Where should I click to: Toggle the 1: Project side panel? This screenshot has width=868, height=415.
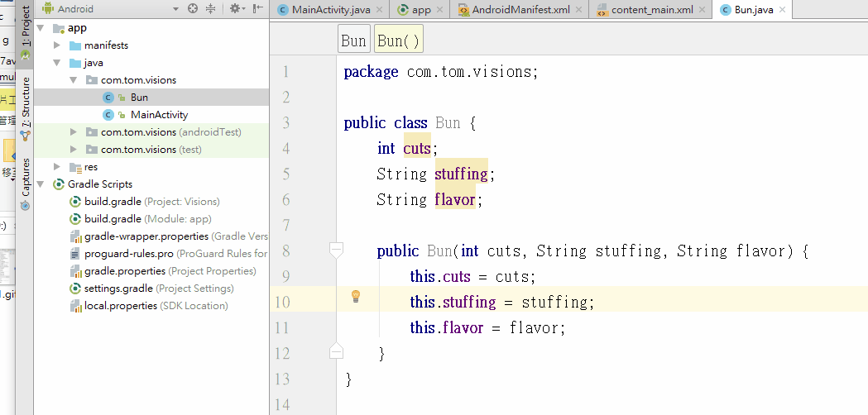[25, 25]
